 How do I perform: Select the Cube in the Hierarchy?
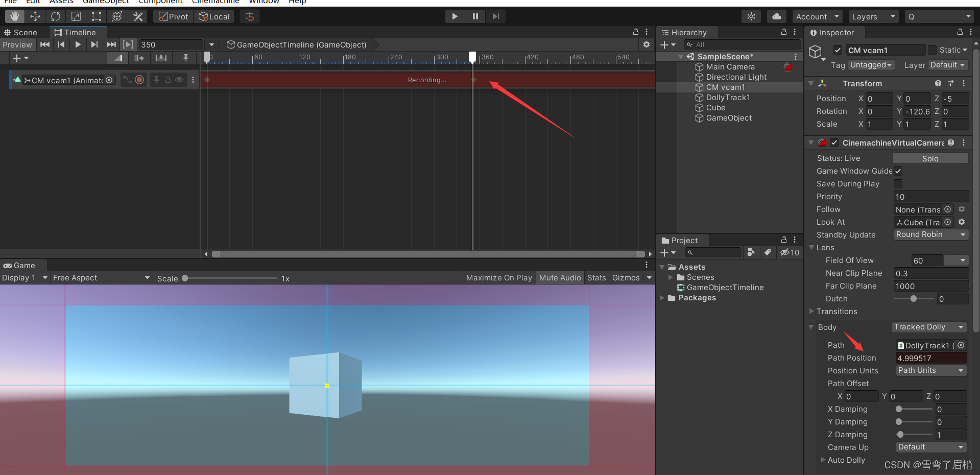click(715, 107)
